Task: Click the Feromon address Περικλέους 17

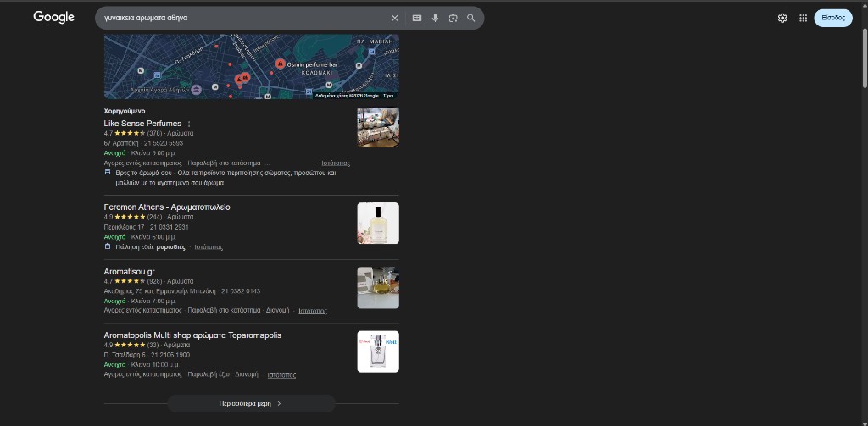Action: [124, 227]
